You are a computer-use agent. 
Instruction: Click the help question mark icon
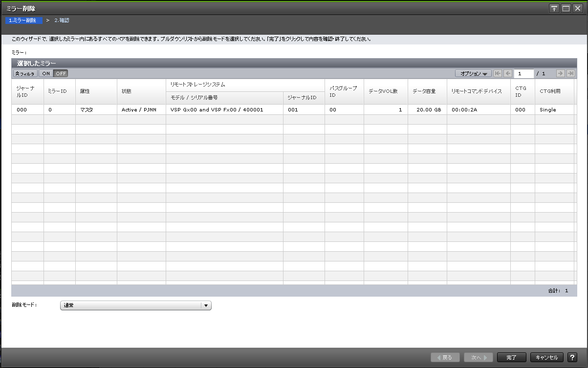click(572, 357)
